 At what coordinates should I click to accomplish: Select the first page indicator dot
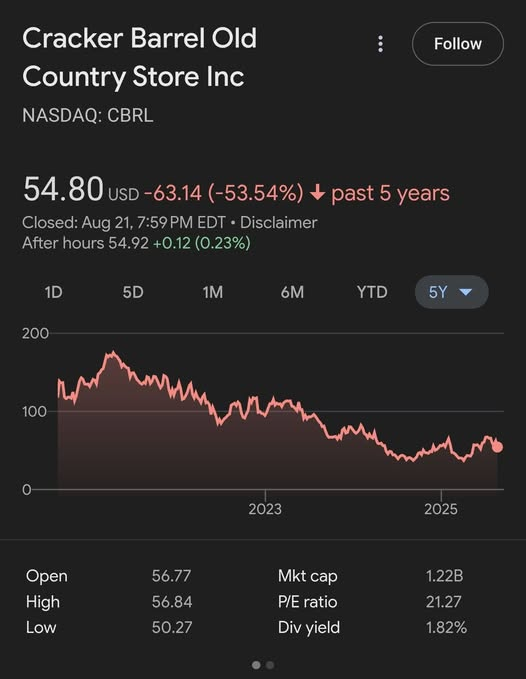click(x=256, y=664)
